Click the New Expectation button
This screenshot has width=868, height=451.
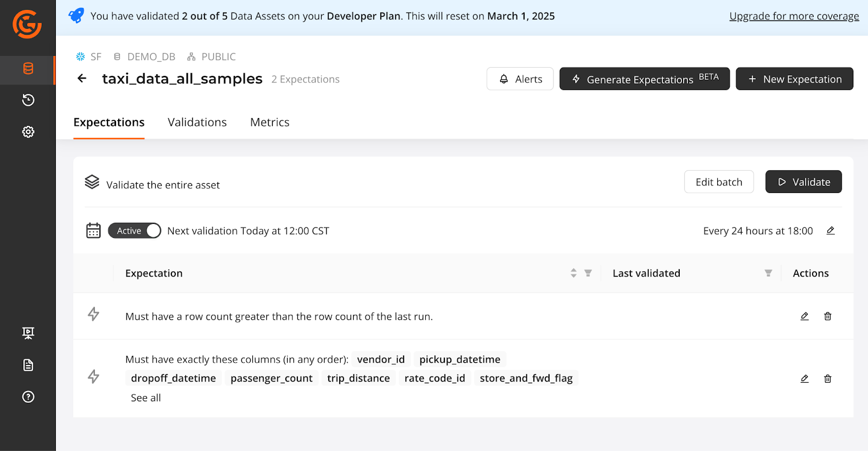coord(794,79)
